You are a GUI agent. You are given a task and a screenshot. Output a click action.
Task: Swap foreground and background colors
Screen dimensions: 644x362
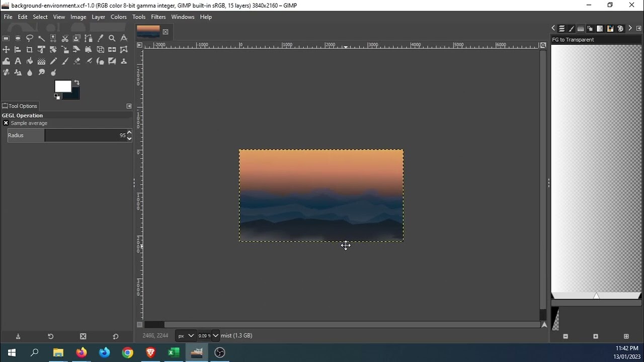tap(77, 82)
